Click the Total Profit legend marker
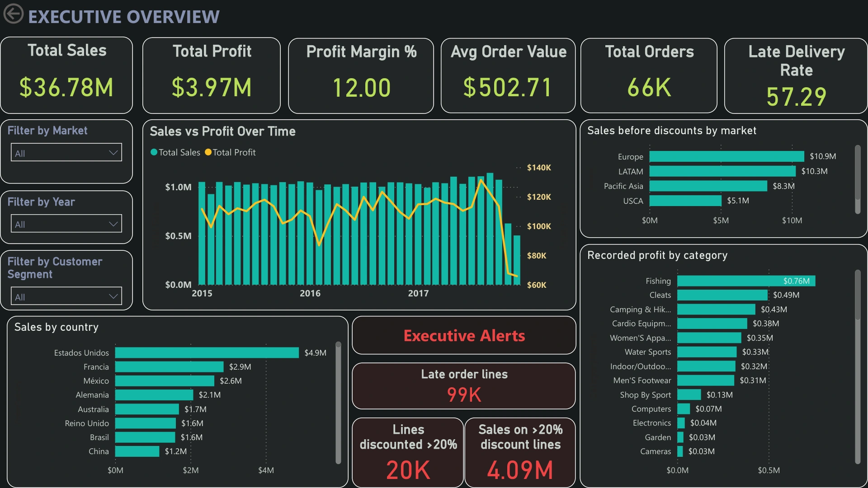 pos(208,152)
